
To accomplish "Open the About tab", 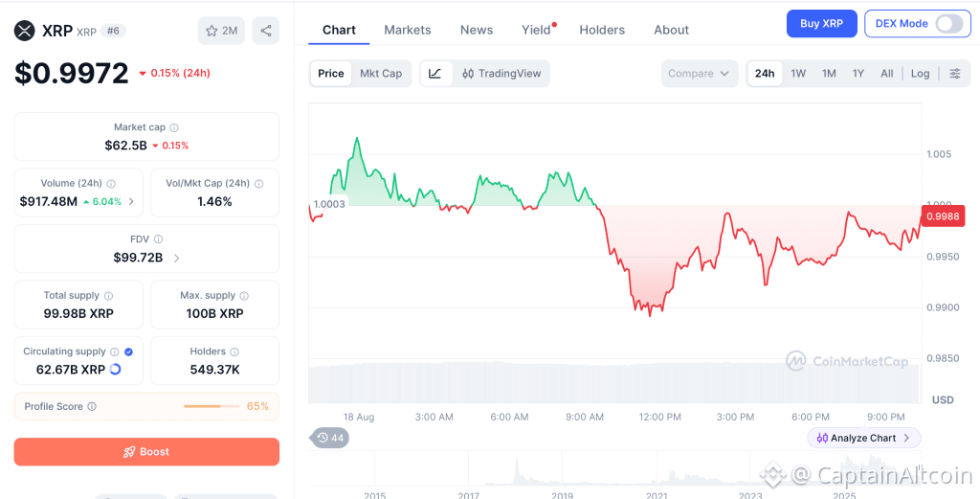I will pos(671,30).
